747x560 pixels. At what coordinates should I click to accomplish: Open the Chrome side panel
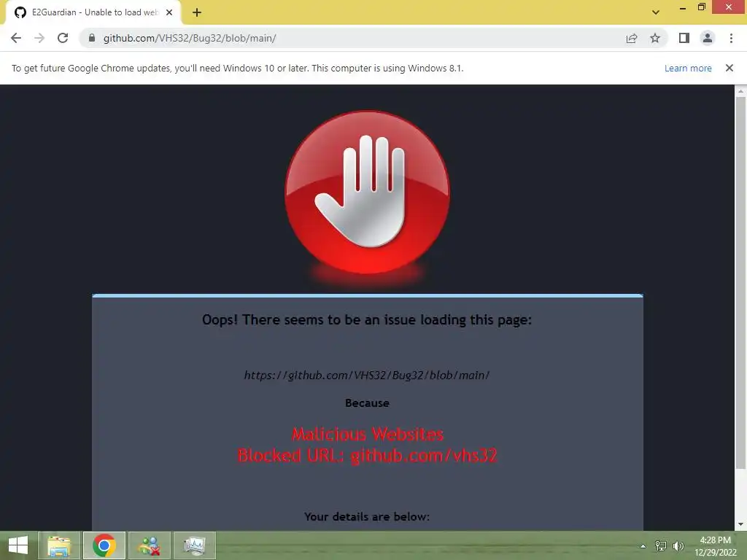tap(684, 38)
